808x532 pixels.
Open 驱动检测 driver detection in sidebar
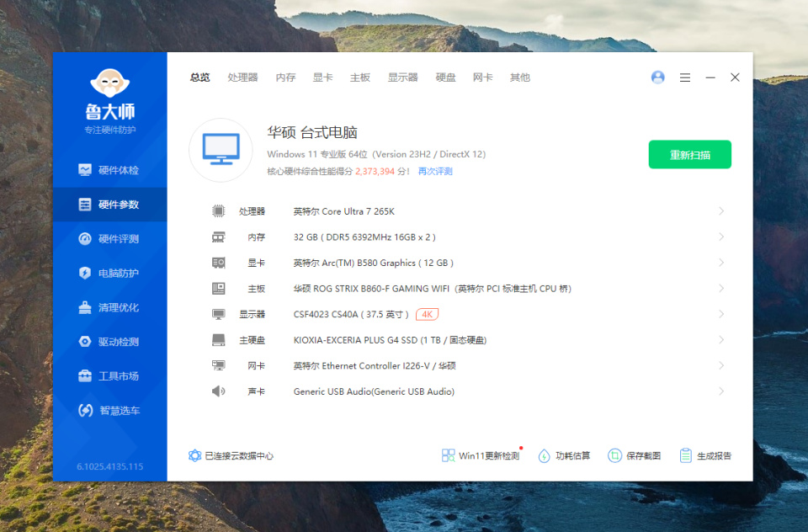[109, 342]
